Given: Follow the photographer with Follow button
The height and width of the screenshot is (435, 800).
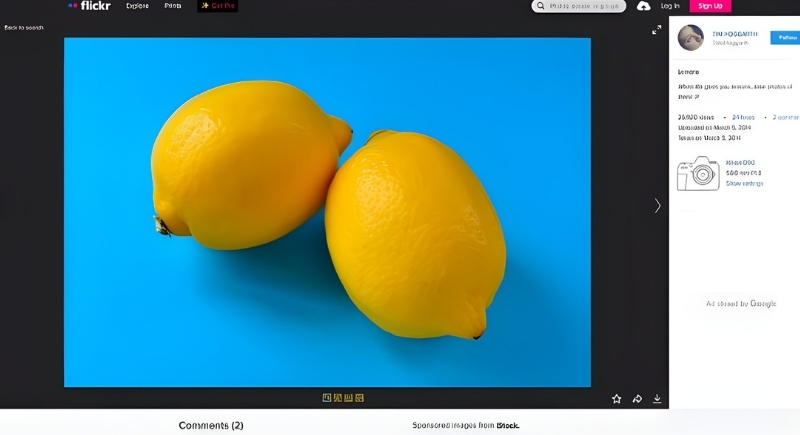Looking at the screenshot, I should tap(785, 37).
